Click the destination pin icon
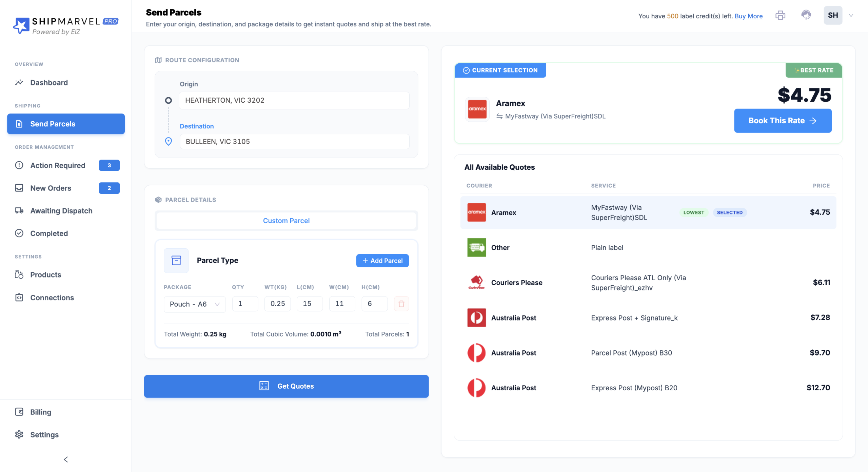This screenshot has height=472, width=868. point(168,142)
